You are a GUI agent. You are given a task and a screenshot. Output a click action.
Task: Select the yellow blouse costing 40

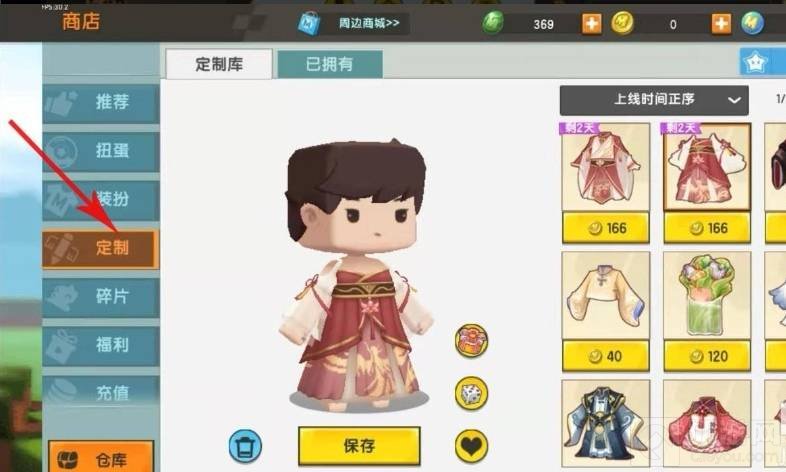tap(606, 311)
